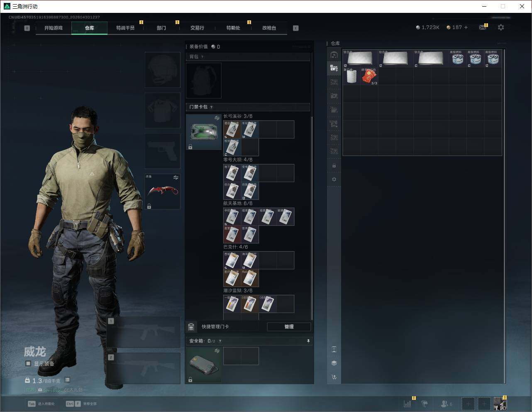This screenshot has width=532, height=412.
Task: Select the empty pistol slot
Action: pyautogui.click(x=162, y=151)
